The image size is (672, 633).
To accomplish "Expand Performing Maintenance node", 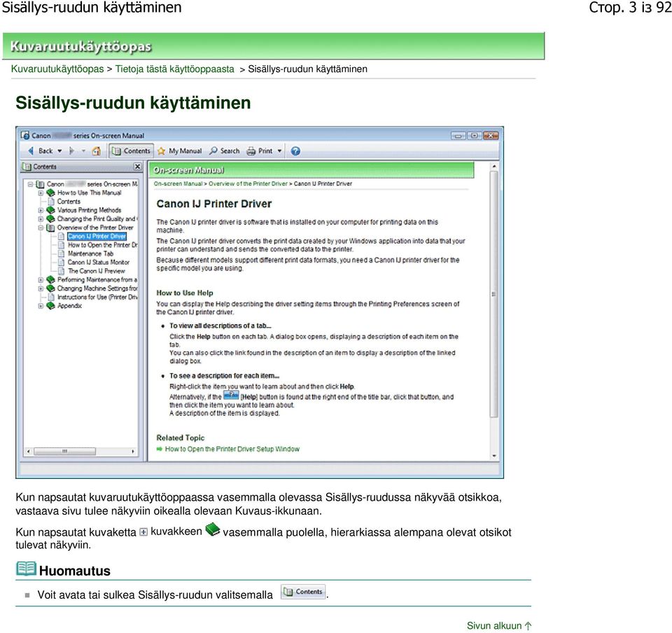I will pyautogui.click(x=41, y=280).
